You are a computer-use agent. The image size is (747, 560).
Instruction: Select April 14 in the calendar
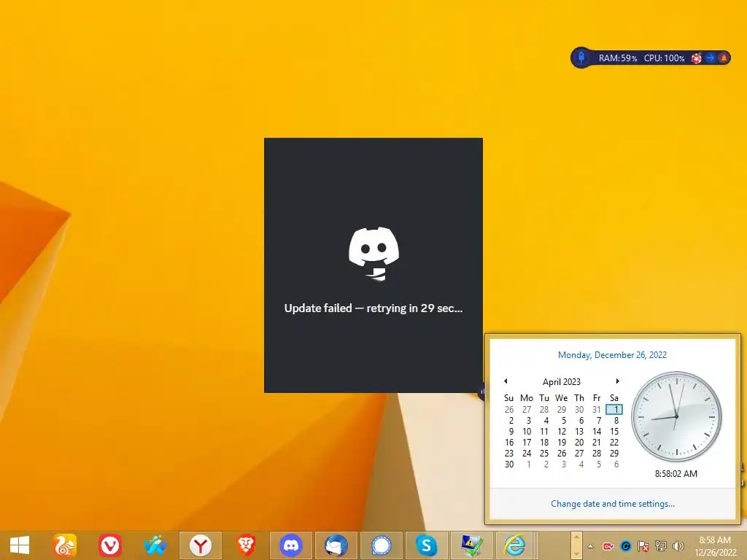coord(597,432)
